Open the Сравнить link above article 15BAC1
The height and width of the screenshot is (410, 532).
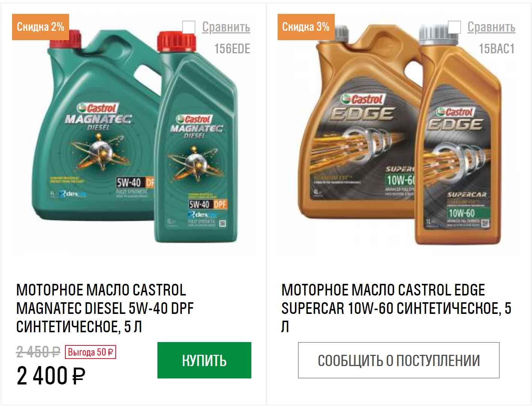491,27
